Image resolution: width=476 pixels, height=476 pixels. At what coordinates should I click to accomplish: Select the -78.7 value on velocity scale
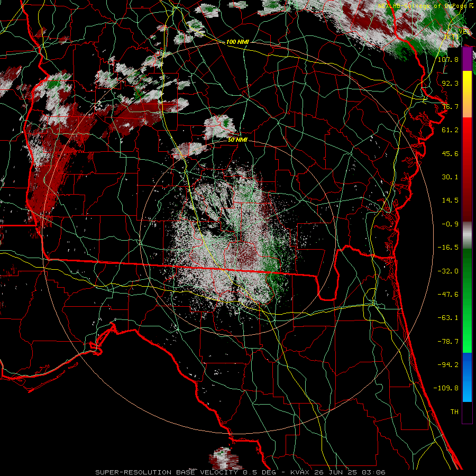point(448,342)
